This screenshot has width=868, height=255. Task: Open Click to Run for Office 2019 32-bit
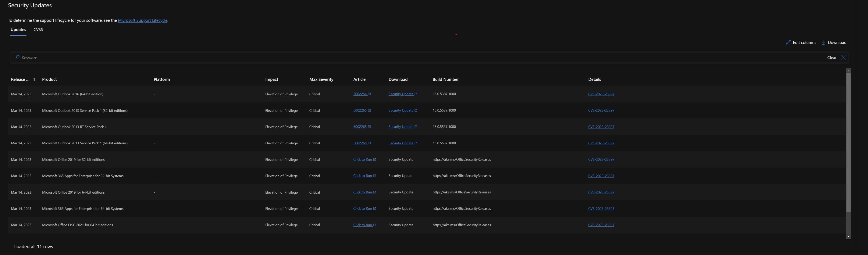[x=363, y=160]
